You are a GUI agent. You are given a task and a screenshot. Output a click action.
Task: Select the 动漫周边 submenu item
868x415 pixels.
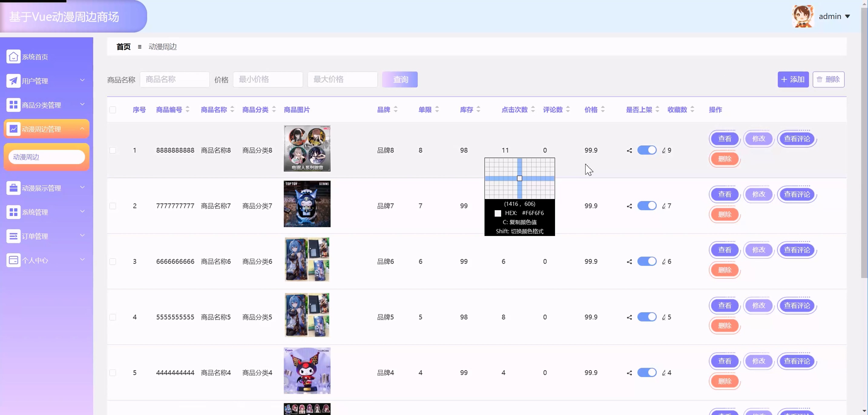(x=47, y=157)
